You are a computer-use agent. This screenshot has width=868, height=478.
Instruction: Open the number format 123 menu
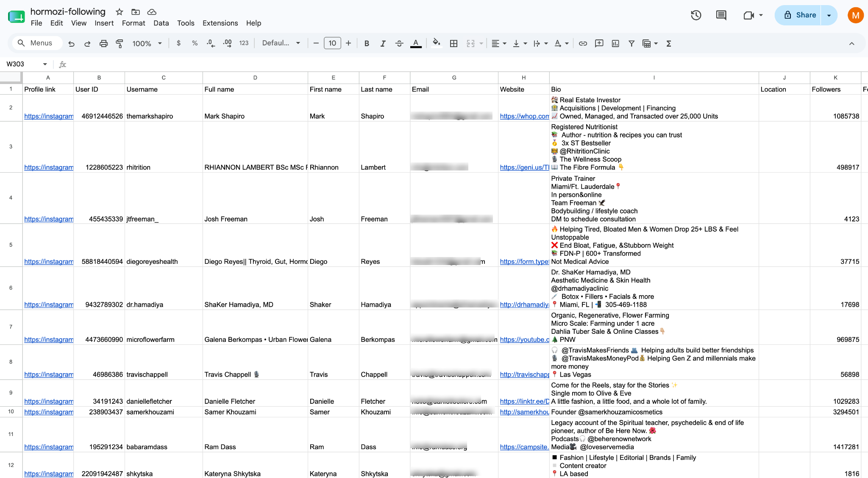[x=244, y=43]
